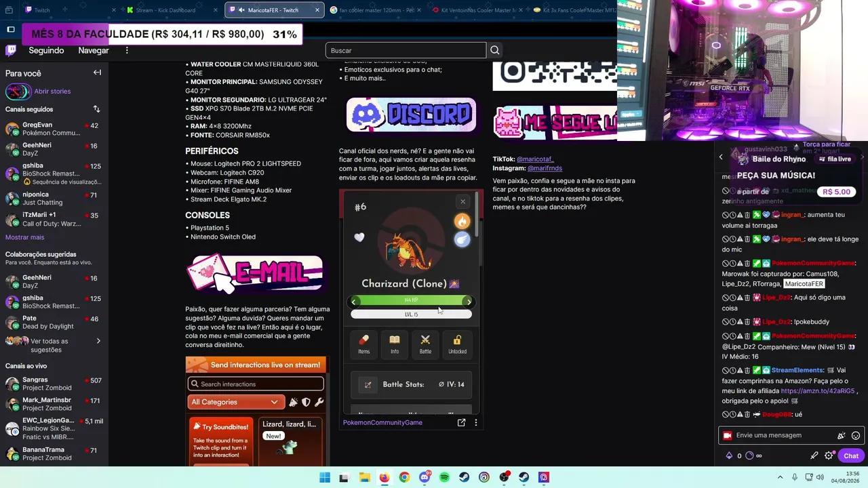Open the wrench settings in interactions panel
Image resolution: width=868 pixels, height=488 pixels.
click(x=319, y=402)
